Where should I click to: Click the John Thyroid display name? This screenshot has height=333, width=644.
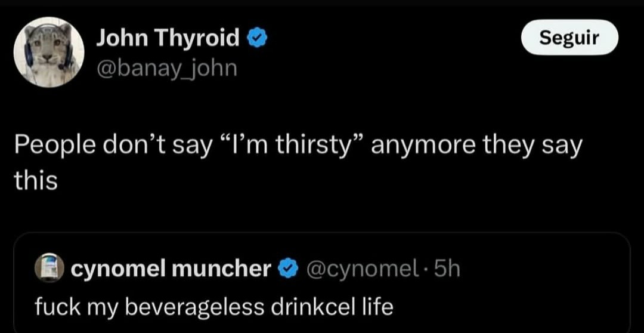168,39
